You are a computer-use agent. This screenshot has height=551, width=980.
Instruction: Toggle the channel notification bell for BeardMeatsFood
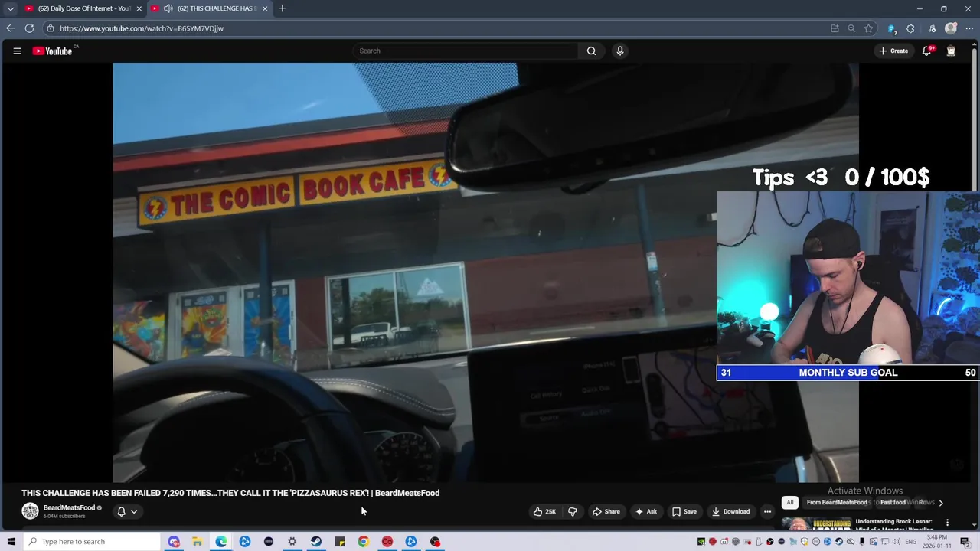click(121, 512)
